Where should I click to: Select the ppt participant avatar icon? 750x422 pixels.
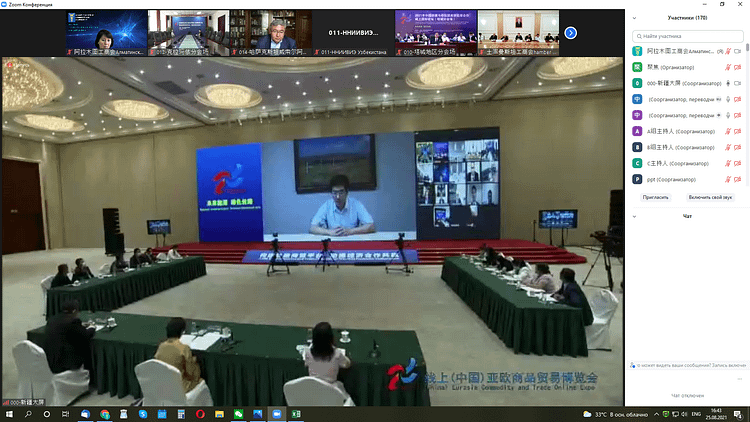[x=637, y=179]
